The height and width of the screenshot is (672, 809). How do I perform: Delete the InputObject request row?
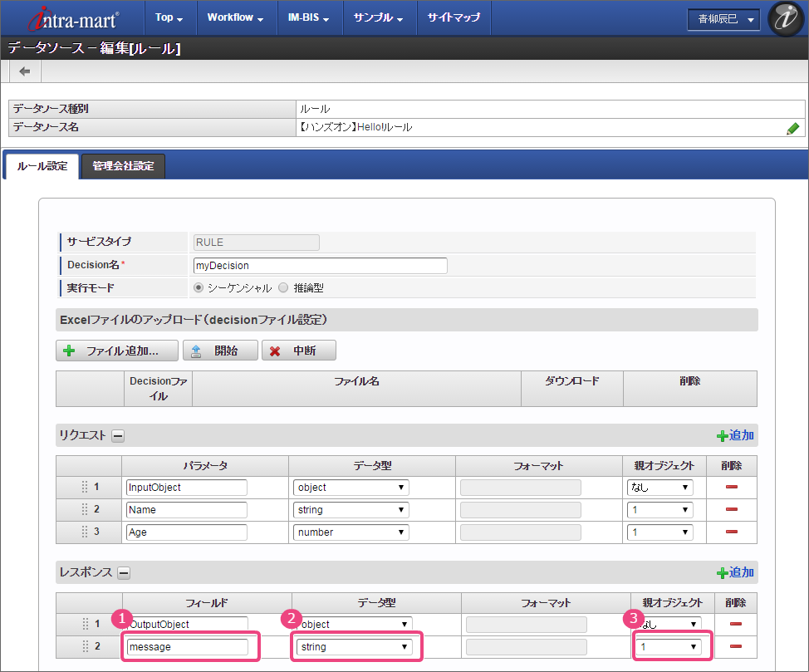732,488
